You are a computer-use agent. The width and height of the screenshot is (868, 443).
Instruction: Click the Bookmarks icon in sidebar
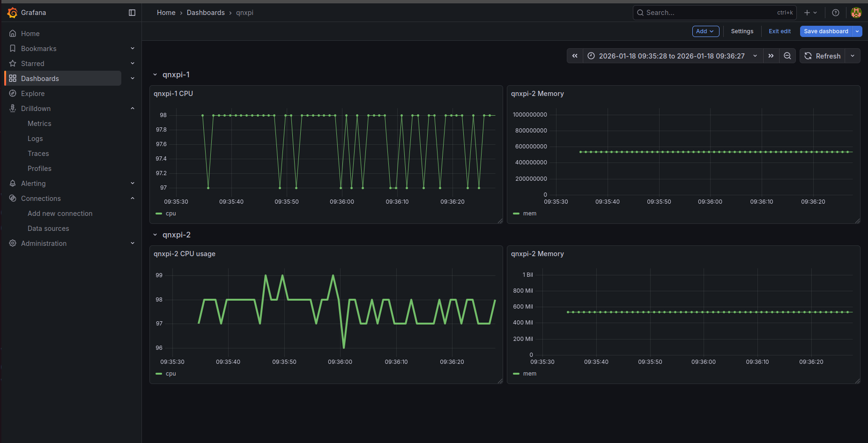click(x=13, y=49)
